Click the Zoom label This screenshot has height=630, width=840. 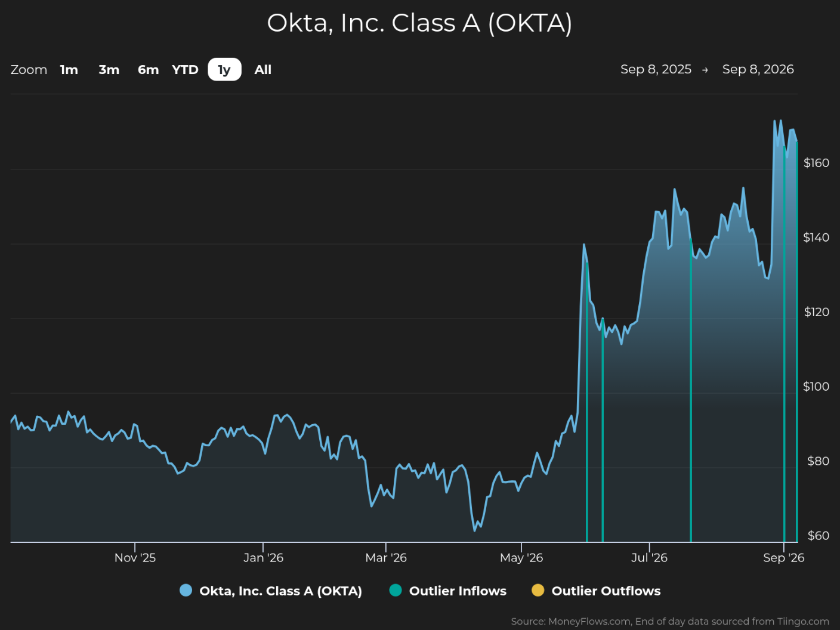(29, 70)
